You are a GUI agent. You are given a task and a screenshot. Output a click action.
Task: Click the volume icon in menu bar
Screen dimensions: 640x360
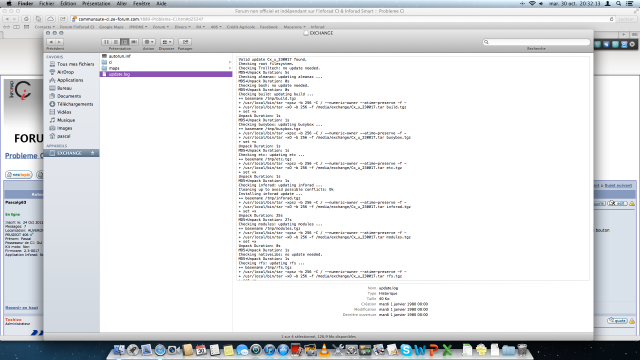click(x=541, y=4)
